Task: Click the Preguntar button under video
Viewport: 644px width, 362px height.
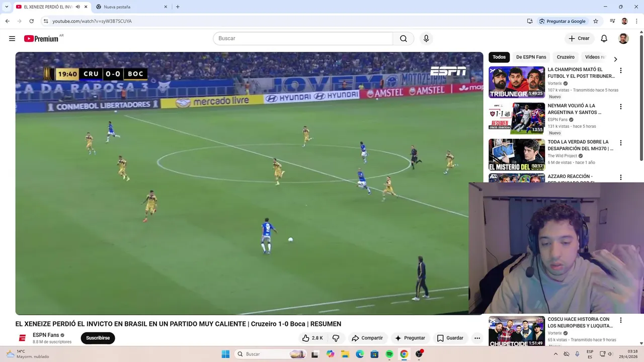Action: pyautogui.click(x=410, y=338)
